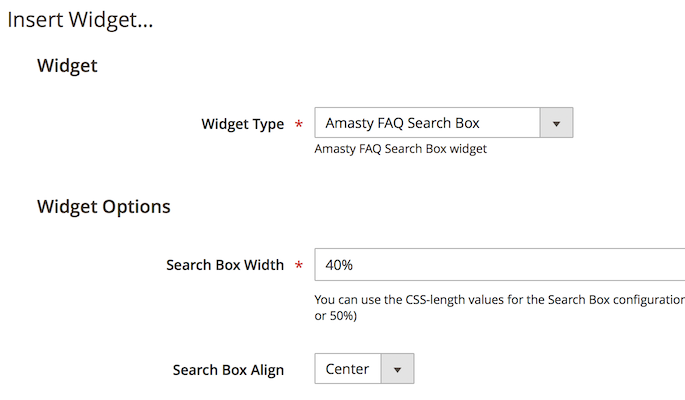Image resolution: width=685 pixels, height=400 pixels.
Task: Click the Insert Widget... dialog title
Action: 80,20
